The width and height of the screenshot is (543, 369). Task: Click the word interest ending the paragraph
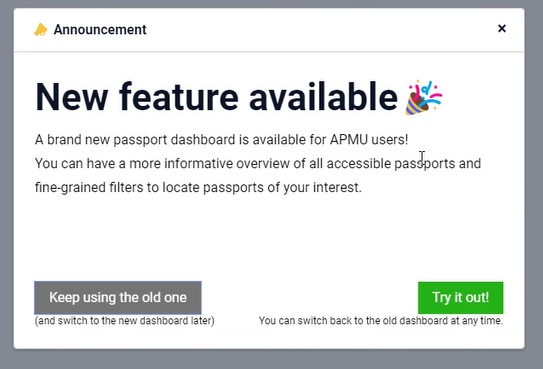tap(337, 188)
